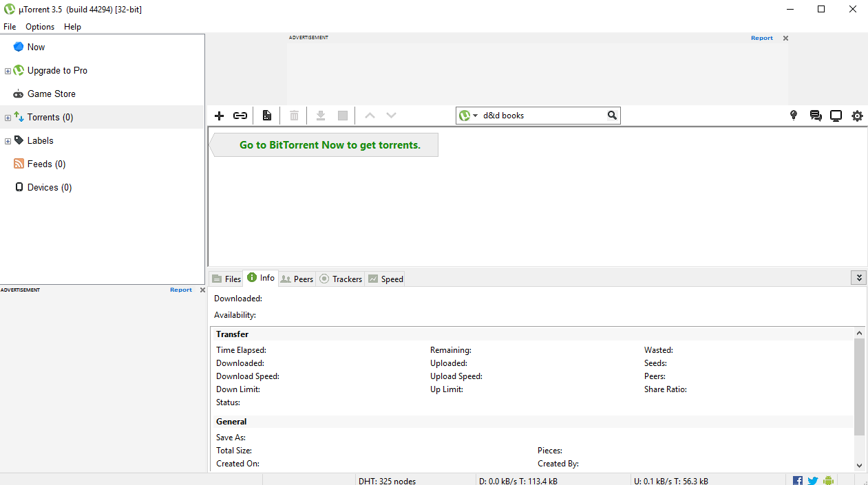The image size is (868, 485).
Task: Click 'Go to BitTorrent Now to get torrents' banner
Action: click(x=324, y=145)
